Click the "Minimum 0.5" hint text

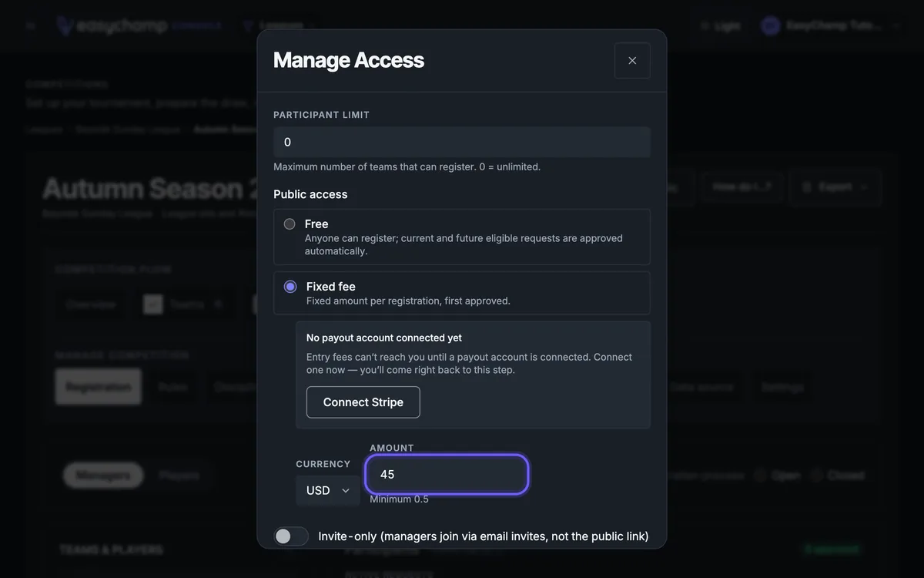pyautogui.click(x=399, y=499)
